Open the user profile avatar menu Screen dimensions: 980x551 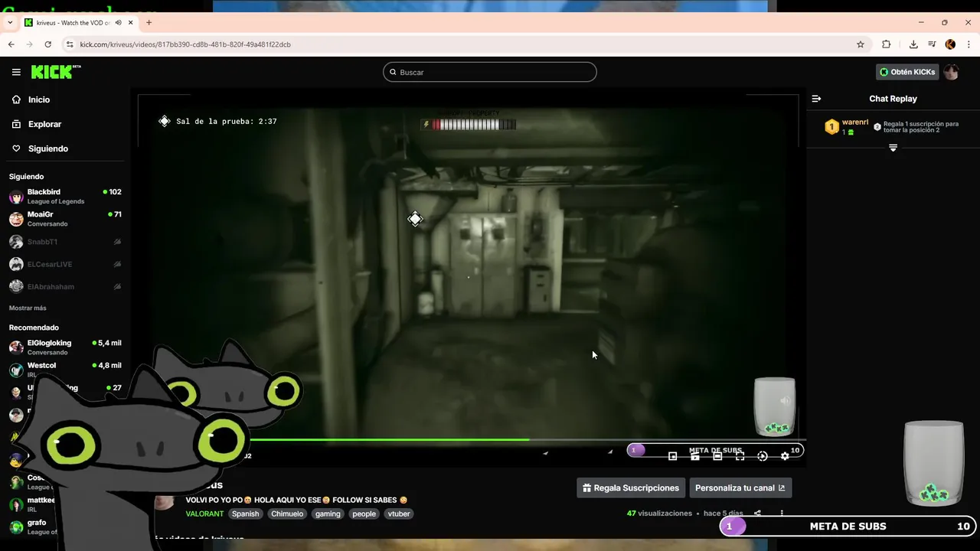coord(951,72)
